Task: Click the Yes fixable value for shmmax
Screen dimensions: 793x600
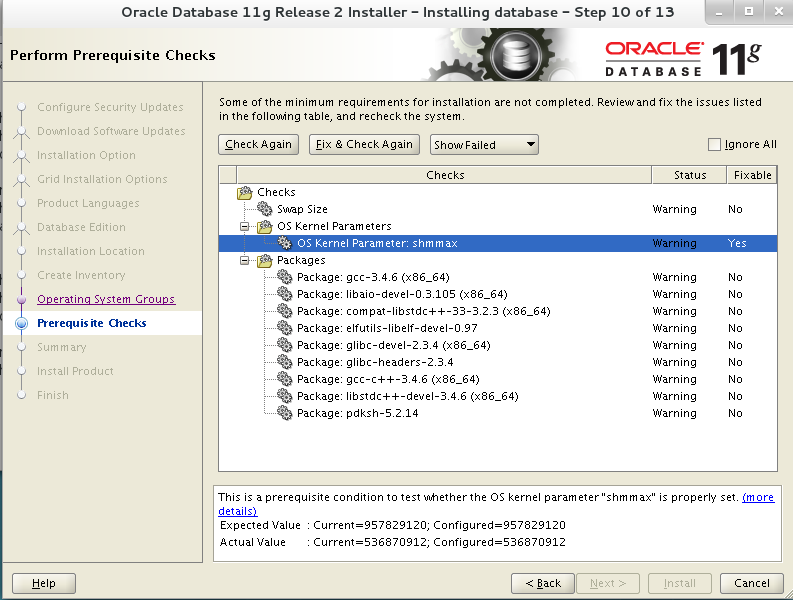Action: point(737,243)
